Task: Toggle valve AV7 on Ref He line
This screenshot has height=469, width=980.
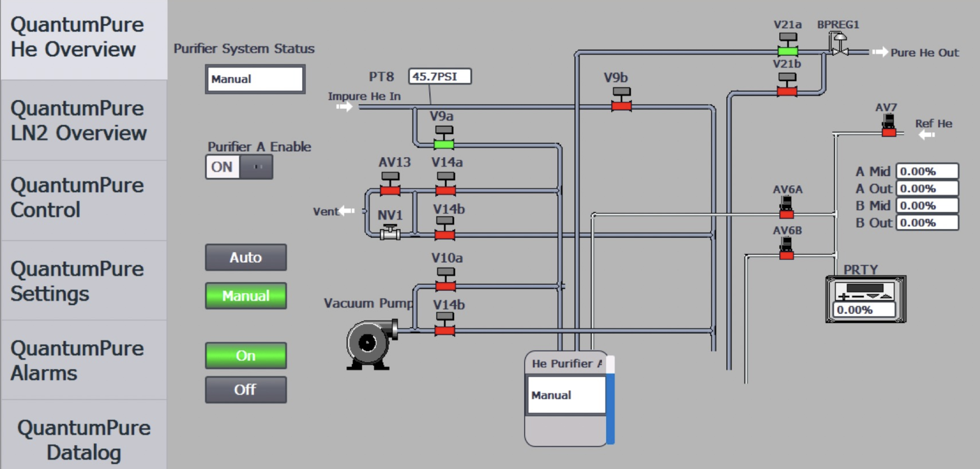Action: tap(888, 126)
